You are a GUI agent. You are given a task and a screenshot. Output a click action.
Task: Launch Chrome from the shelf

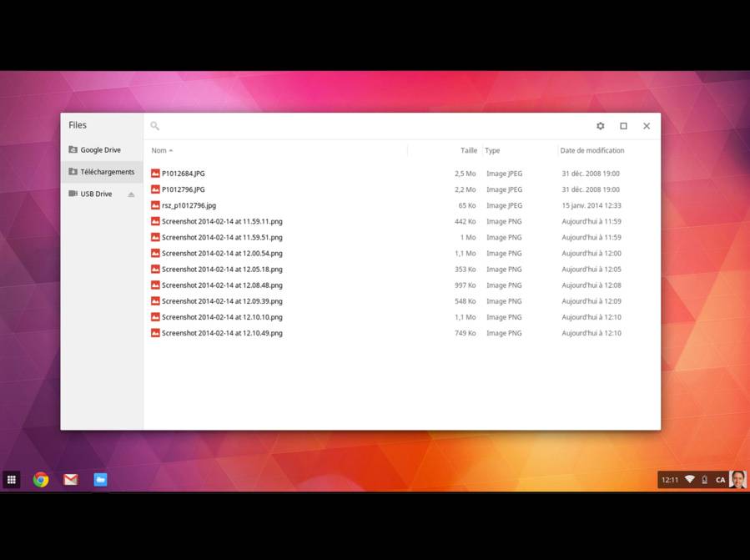[41, 480]
